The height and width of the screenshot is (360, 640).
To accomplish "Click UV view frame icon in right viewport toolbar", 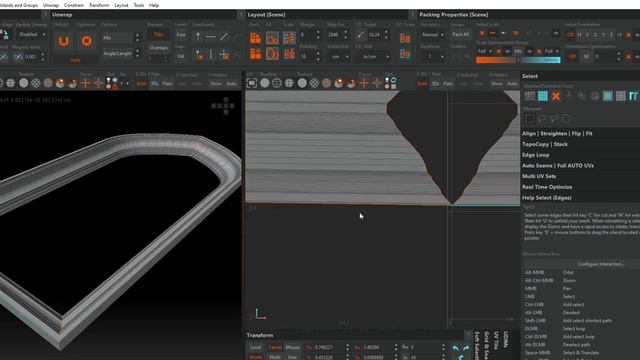I will [252, 83].
